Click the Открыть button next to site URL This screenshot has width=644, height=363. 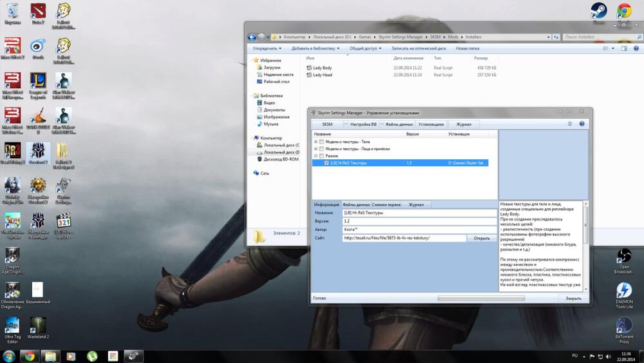[481, 238]
